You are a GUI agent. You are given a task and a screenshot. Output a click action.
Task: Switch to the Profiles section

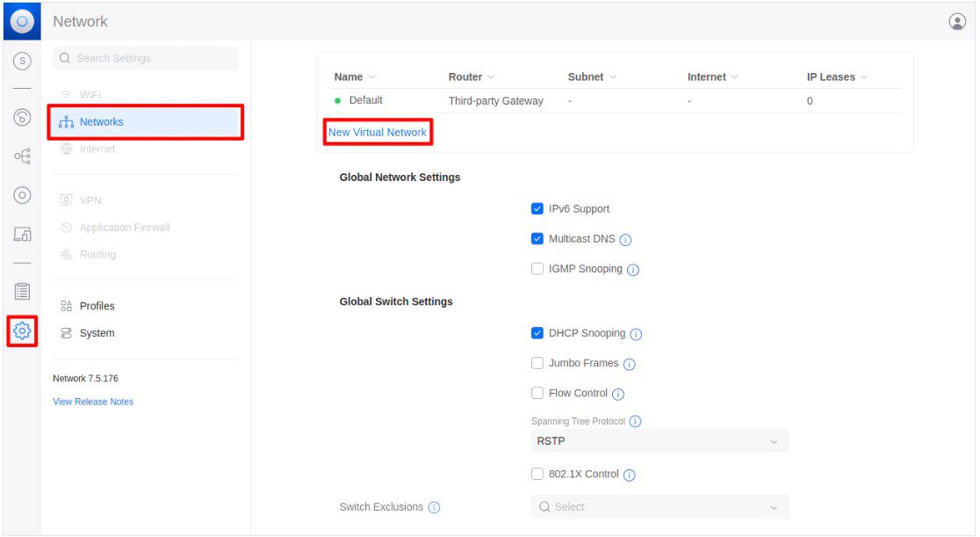(97, 306)
